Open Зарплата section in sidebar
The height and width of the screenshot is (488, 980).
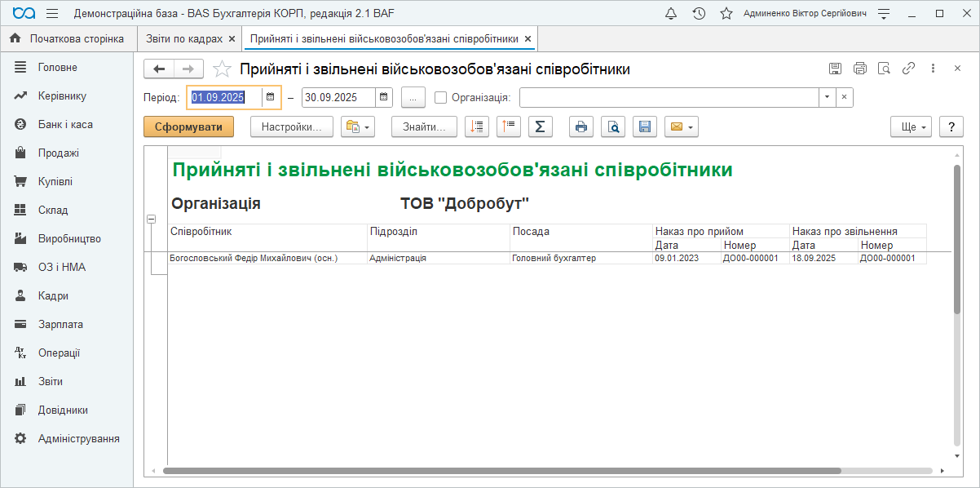pos(60,325)
